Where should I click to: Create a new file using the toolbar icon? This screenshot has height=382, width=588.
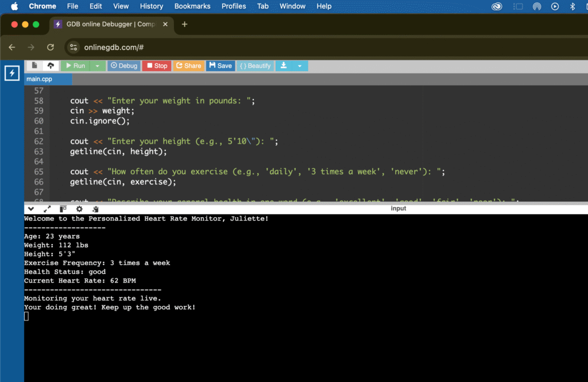click(x=34, y=65)
